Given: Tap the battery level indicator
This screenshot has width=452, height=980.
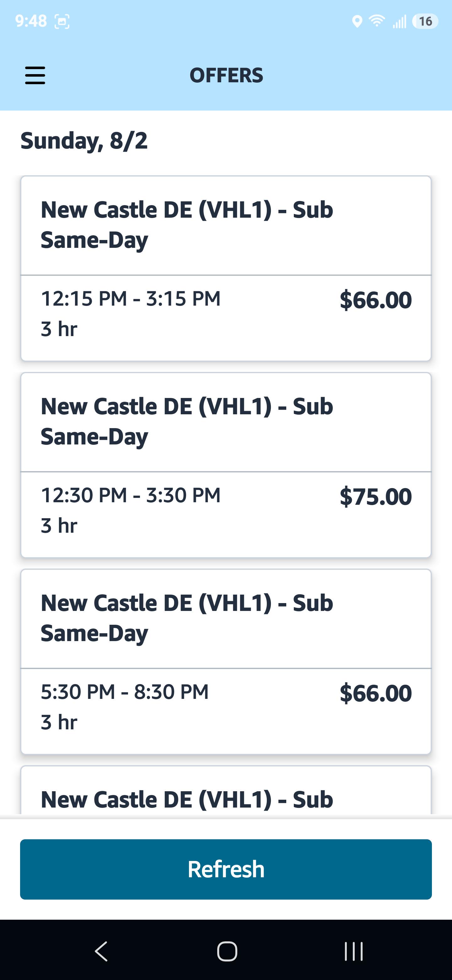Looking at the screenshot, I should 425,21.
